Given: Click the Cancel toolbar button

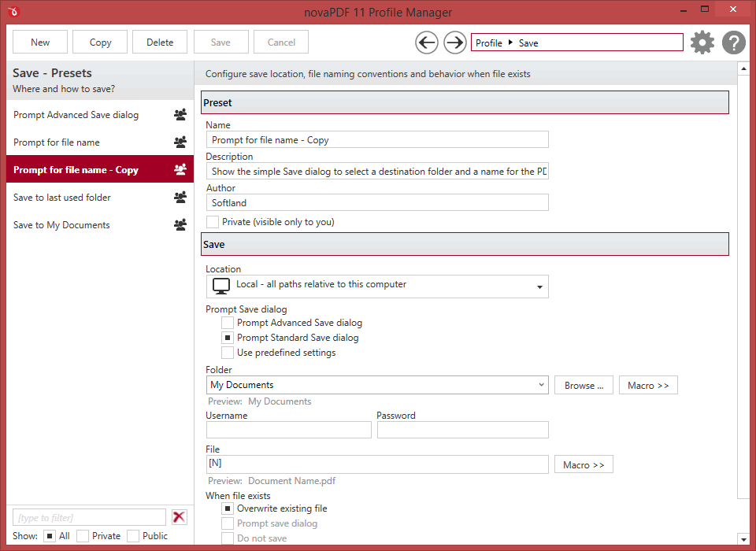Looking at the screenshot, I should [281, 42].
